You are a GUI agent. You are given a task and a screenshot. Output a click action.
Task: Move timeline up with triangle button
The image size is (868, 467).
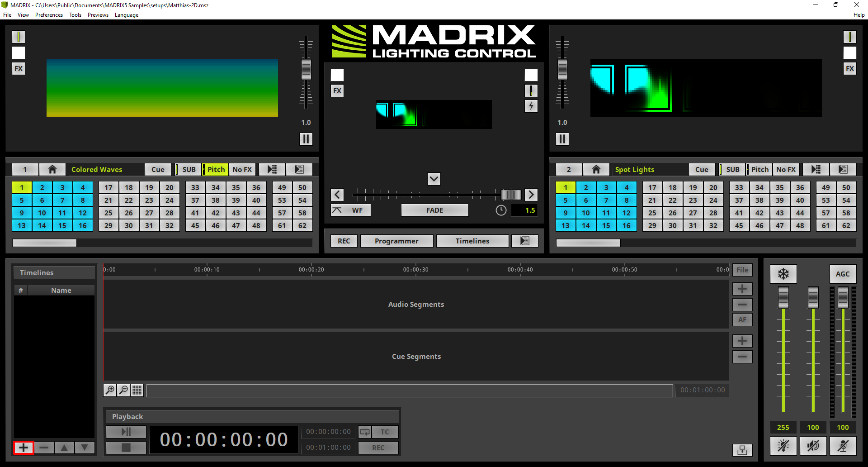pyautogui.click(x=64, y=448)
